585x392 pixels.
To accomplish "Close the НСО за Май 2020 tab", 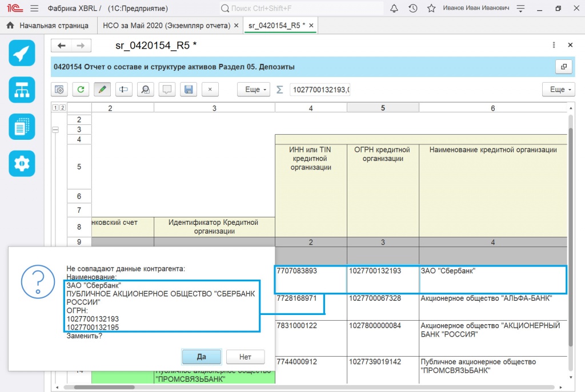I will (236, 25).
